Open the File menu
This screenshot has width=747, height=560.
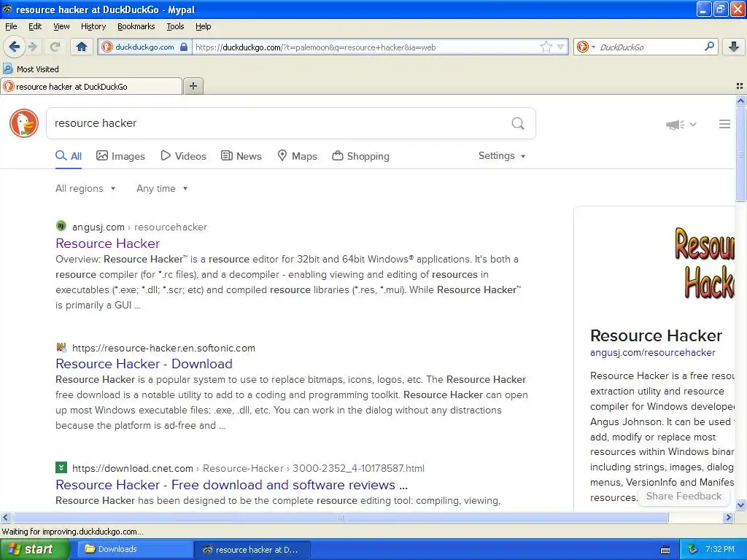(x=11, y=26)
